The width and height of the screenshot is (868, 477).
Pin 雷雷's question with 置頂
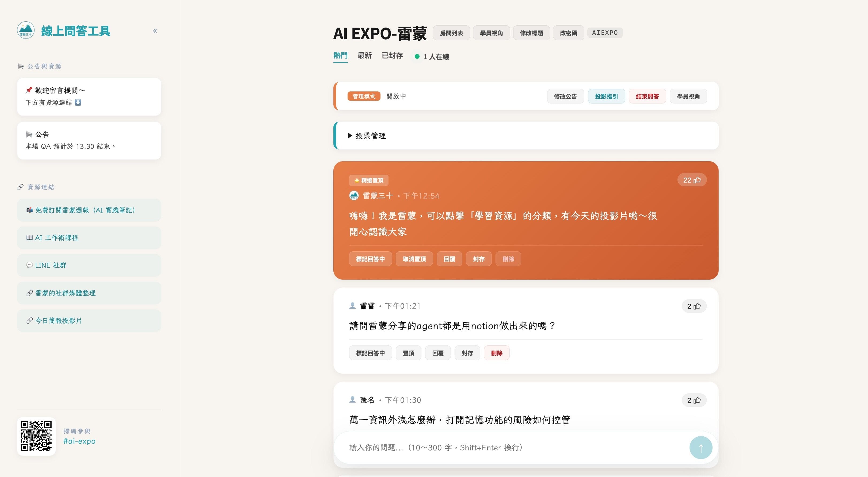point(408,353)
